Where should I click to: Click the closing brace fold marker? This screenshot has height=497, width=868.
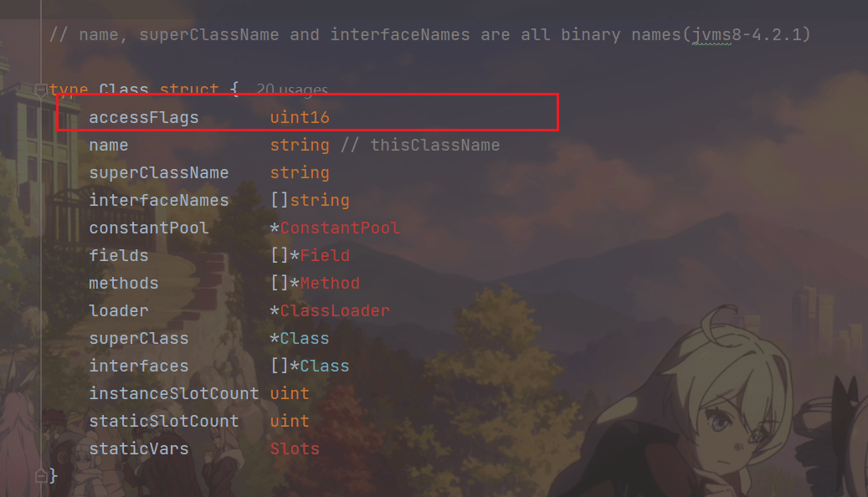(39, 475)
